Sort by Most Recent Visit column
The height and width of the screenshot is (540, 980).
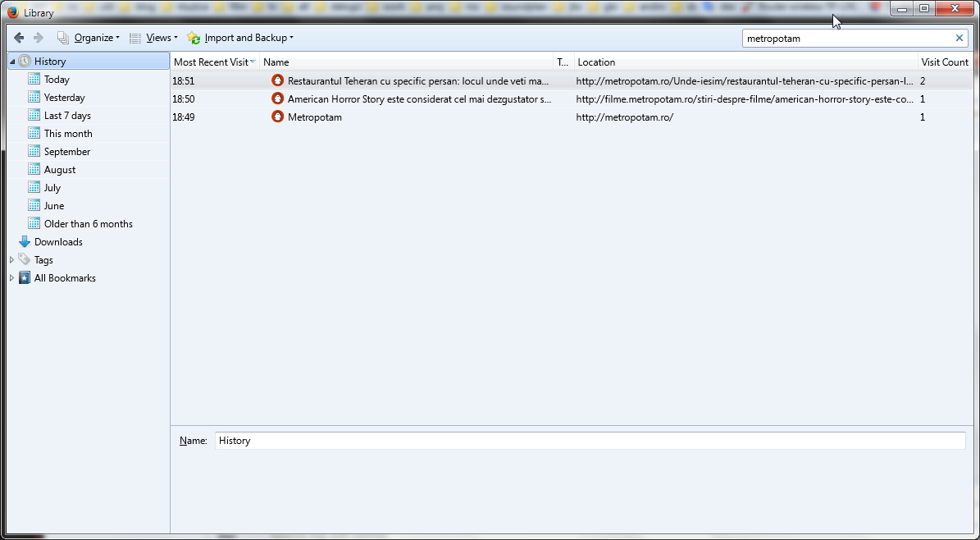point(215,62)
